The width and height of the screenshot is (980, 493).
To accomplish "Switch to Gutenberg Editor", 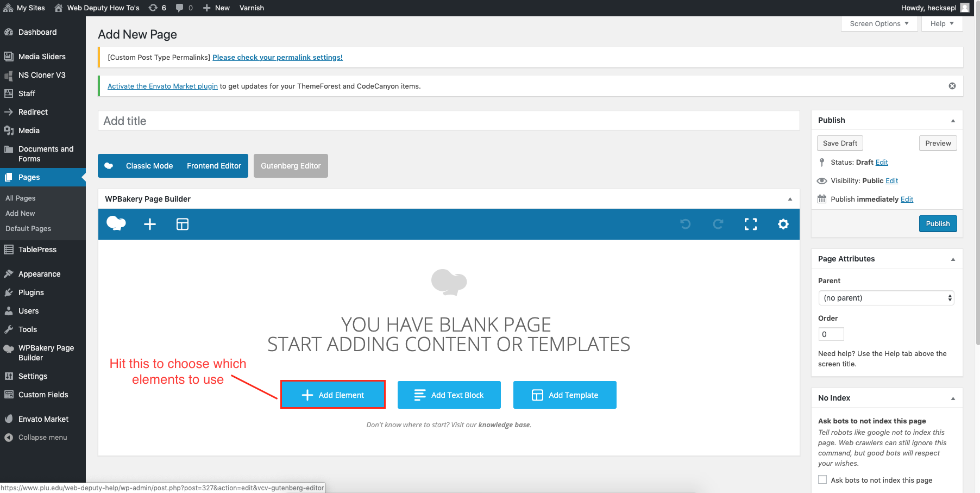I will tap(291, 166).
